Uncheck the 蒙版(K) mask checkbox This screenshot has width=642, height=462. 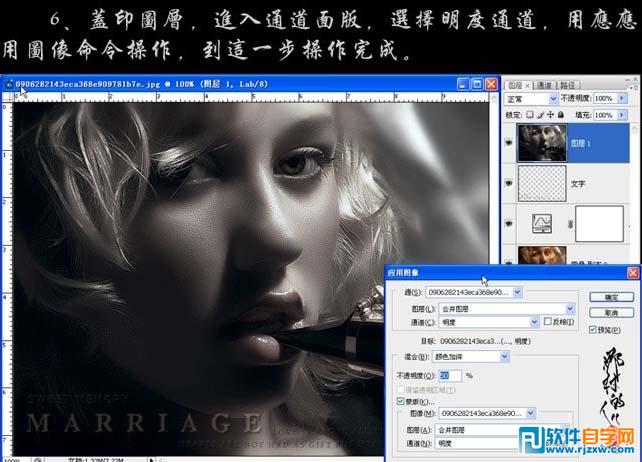[401, 401]
